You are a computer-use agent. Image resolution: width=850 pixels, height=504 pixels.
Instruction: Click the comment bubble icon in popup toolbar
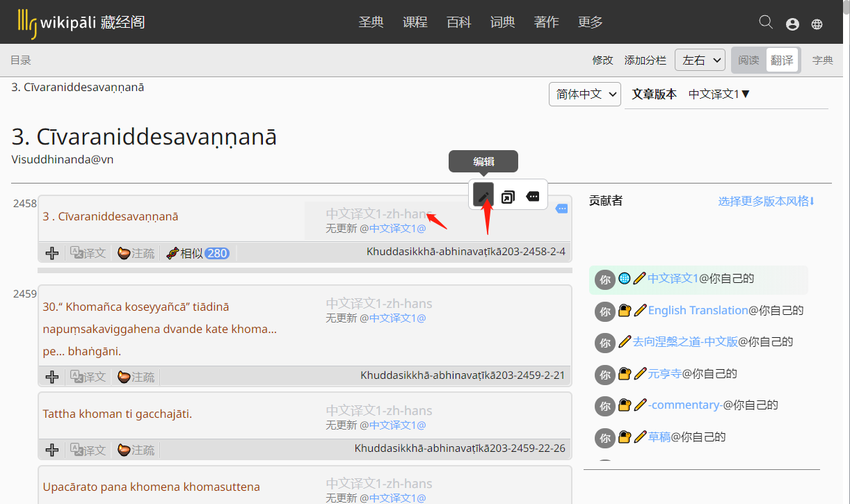tap(534, 197)
